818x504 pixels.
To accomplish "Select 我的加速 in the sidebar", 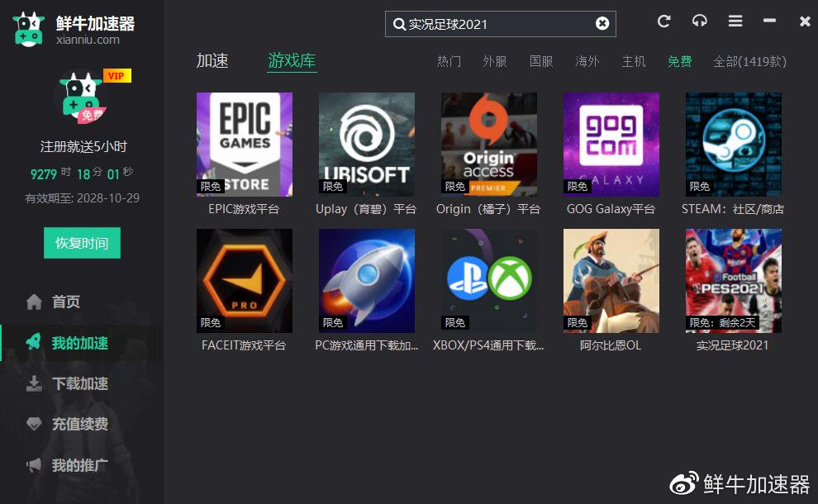I will point(74,343).
